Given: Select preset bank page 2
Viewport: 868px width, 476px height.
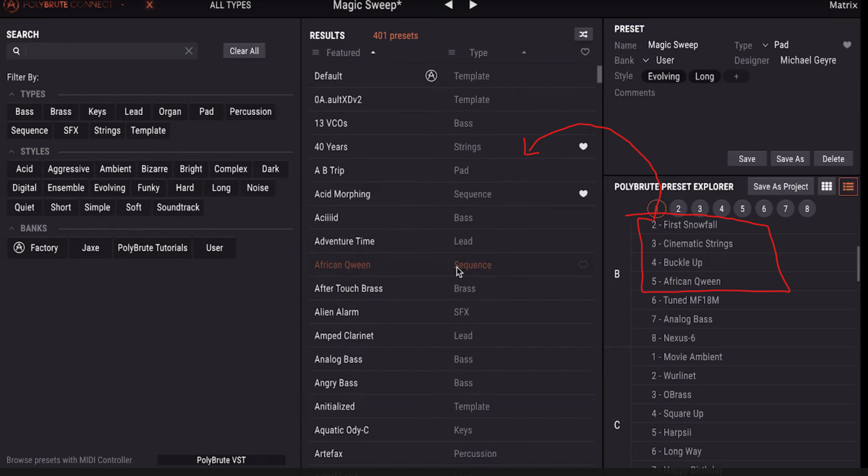Looking at the screenshot, I should pyautogui.click(x=678, y=208).
